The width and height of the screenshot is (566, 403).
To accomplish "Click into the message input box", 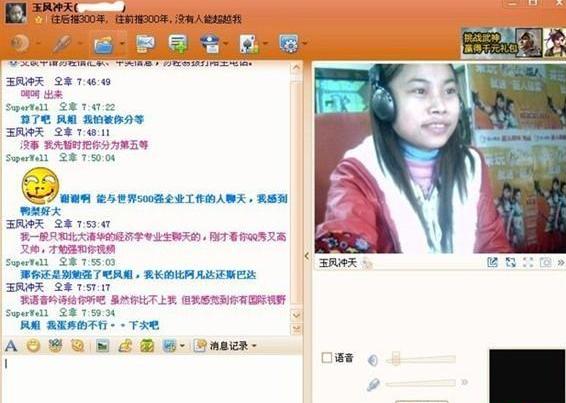I will (152, 378).
